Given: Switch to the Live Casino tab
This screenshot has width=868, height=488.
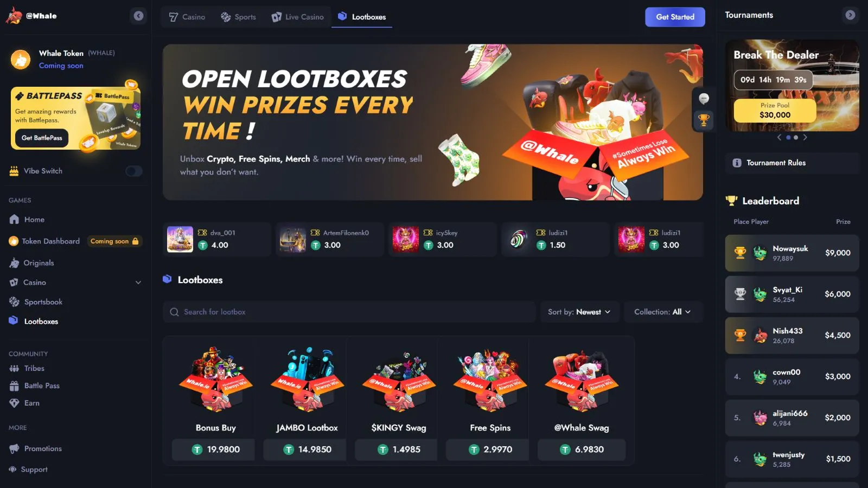Looking at the screenshot, I should 298,17.
